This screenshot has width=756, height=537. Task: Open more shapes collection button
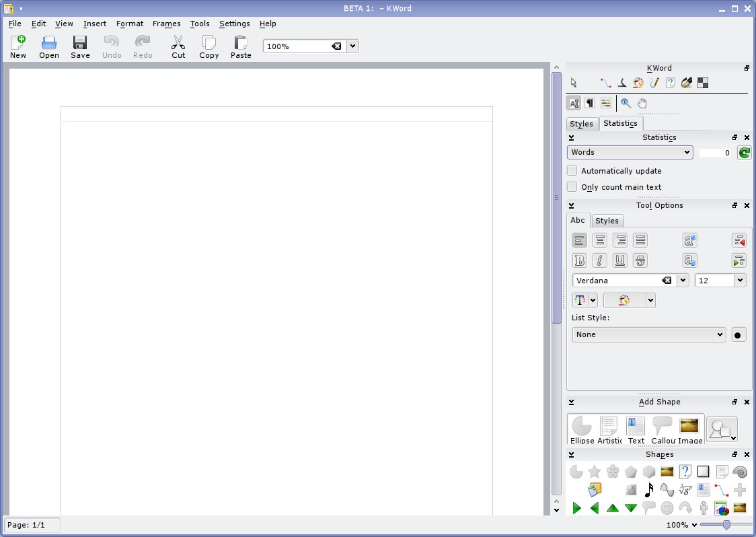coord(722,429)
